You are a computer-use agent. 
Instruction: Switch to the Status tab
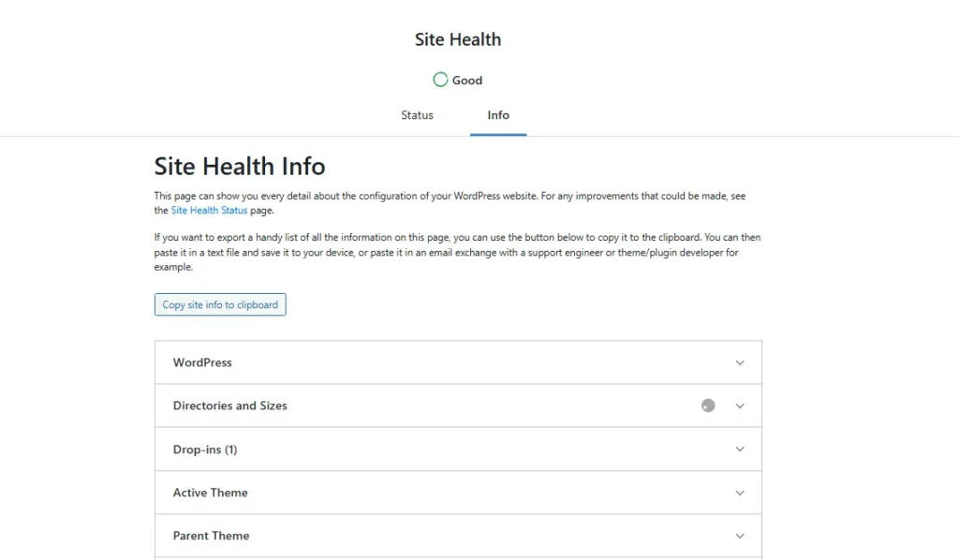(x=417, y=115)
